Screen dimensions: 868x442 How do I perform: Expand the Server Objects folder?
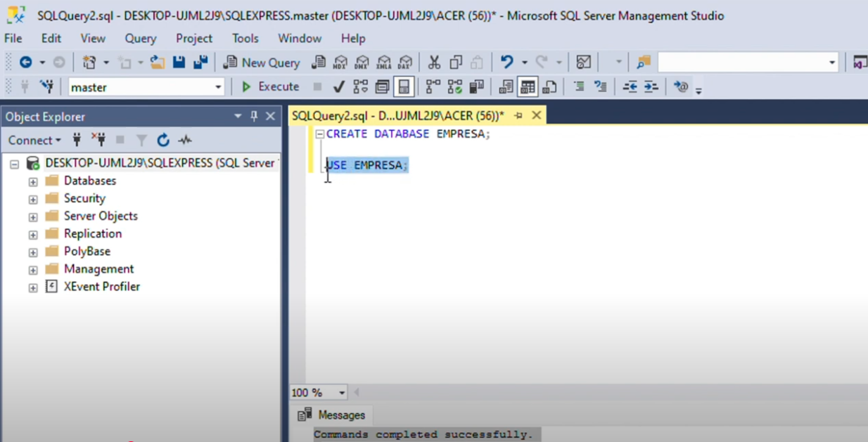coord(33,216)
